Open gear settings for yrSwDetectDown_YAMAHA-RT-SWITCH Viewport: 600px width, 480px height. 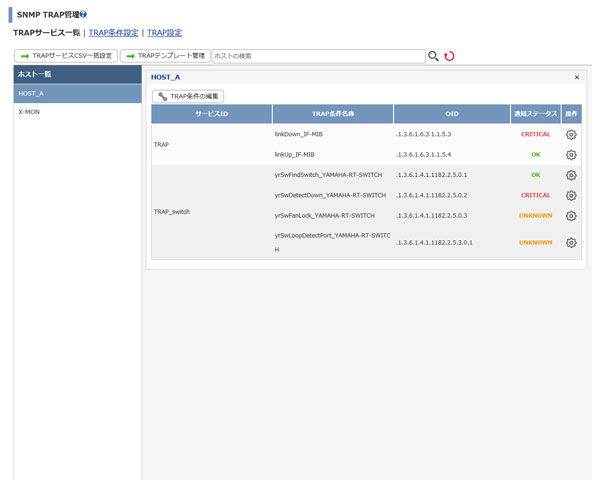point(571,195)
